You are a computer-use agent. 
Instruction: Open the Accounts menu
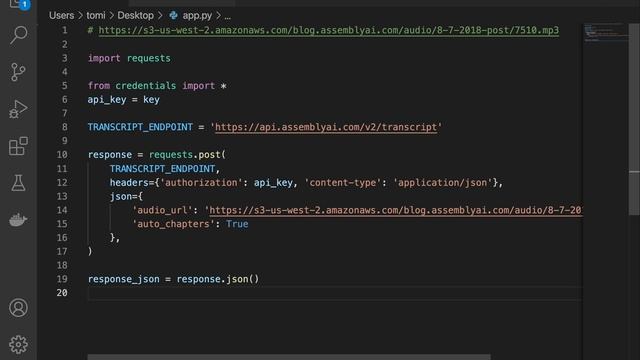(18, 308)
